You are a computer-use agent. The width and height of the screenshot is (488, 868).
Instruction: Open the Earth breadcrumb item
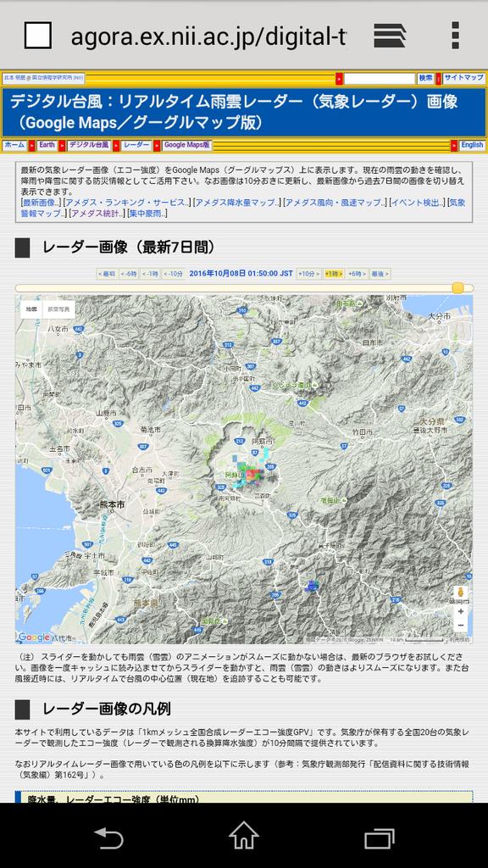click(47, 146)
